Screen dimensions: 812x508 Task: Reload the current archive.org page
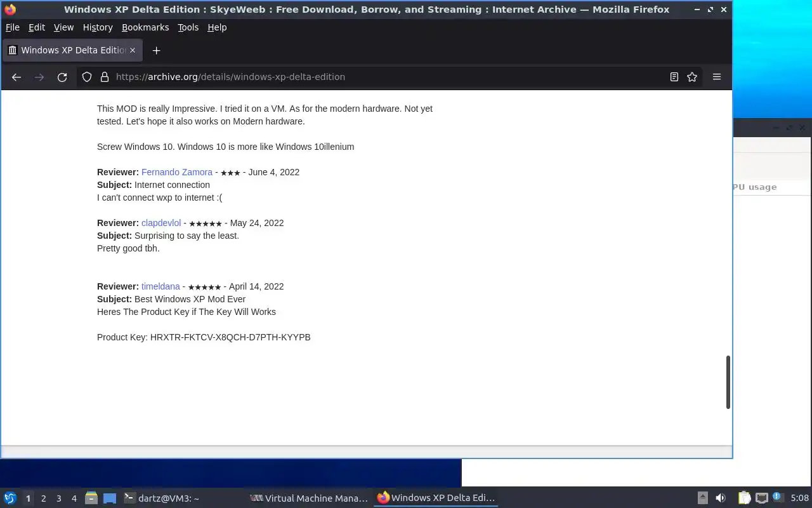coord(62,77)
